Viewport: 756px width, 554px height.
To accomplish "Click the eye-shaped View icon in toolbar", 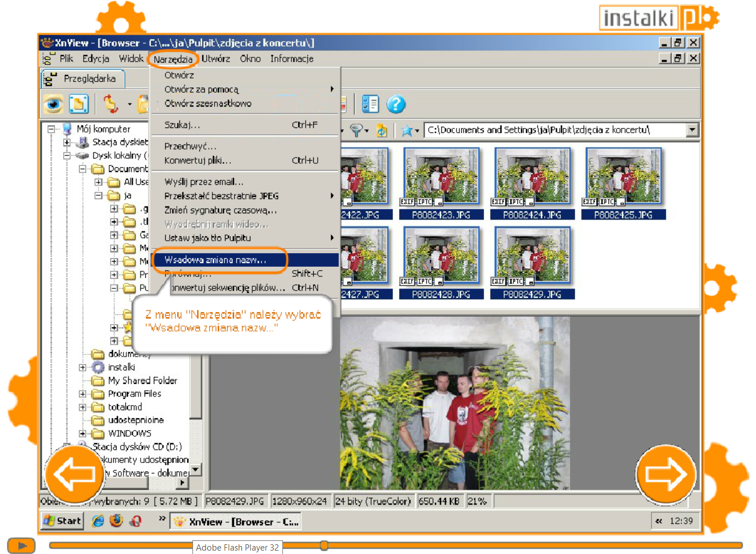I will pos(54,104).
